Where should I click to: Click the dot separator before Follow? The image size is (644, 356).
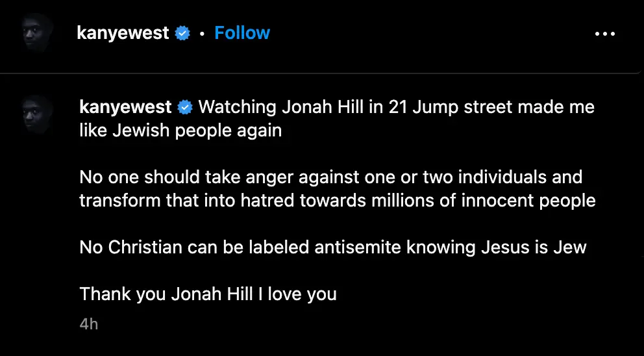pos(202,34)
